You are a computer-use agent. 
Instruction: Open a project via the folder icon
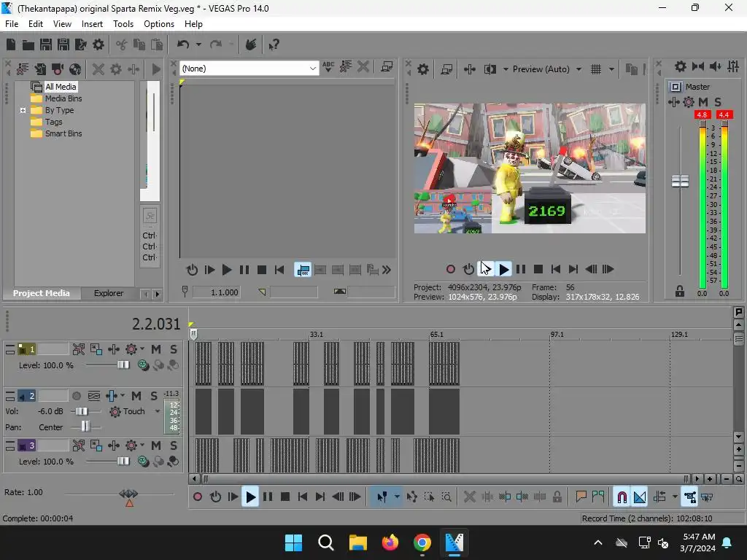click(28, 44)
